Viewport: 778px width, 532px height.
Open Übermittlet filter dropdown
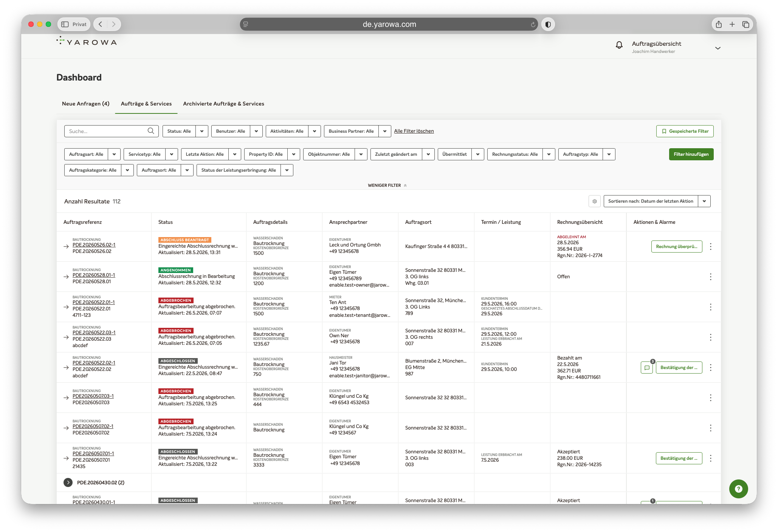pos(460,154)
